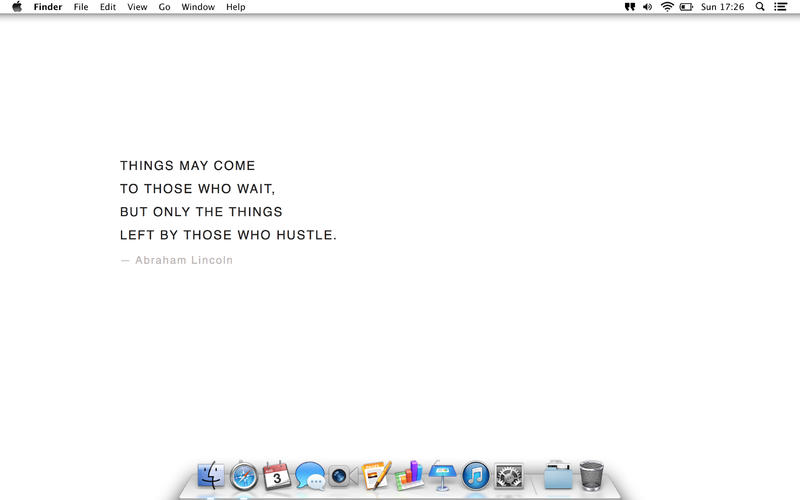This screenshot has height=500, width=800.
Task: Open the Window menu
Action: (x=198, y=7)
